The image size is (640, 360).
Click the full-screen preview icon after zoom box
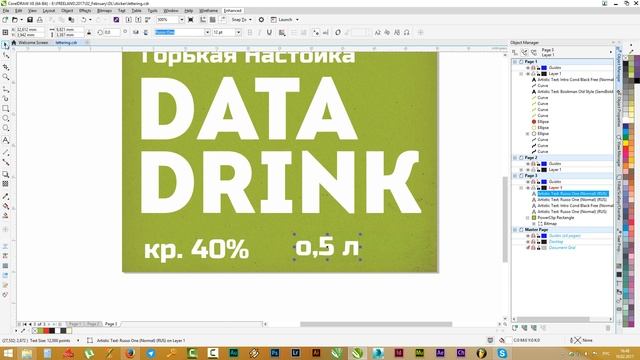[191, 20]
